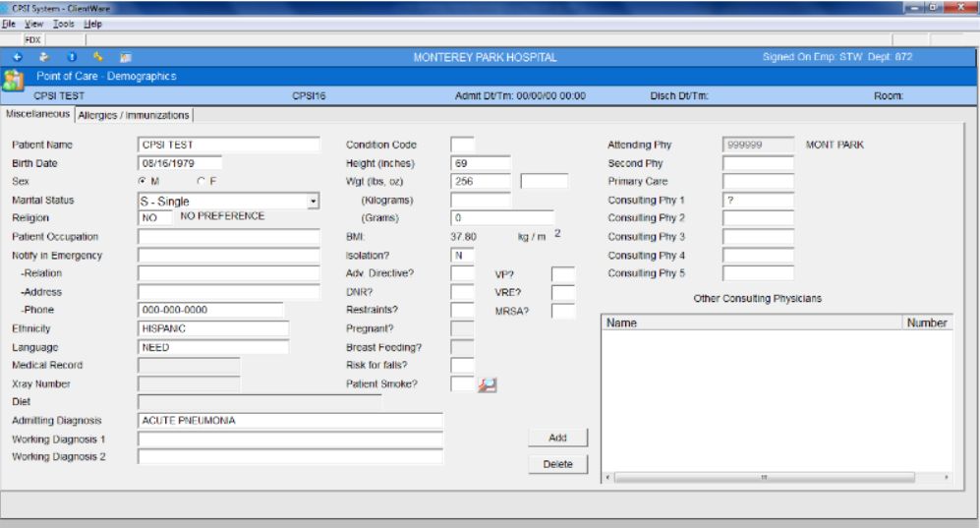This screenshot has height=528, width=980.
Task: Select the F sex radio button
Action: pos(202,182)
